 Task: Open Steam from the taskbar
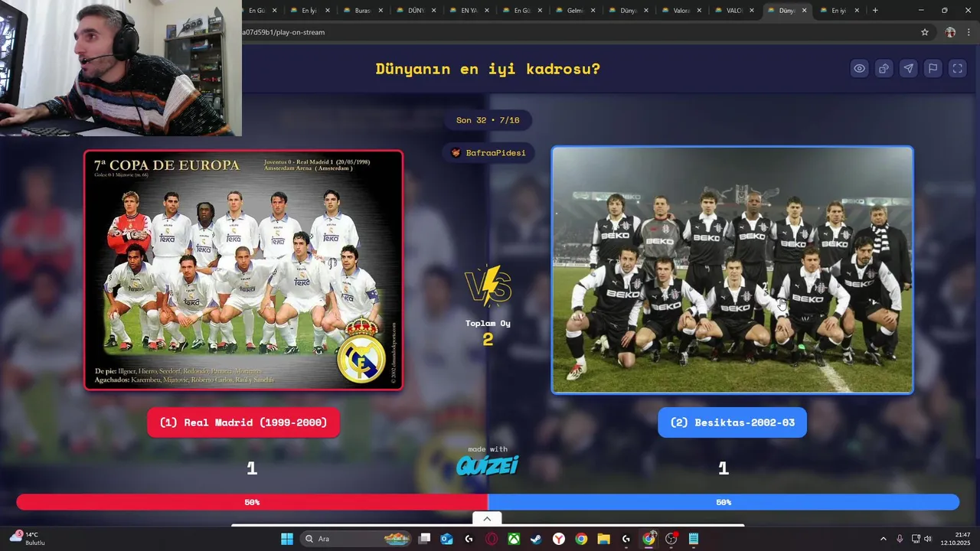click(536, 539)
